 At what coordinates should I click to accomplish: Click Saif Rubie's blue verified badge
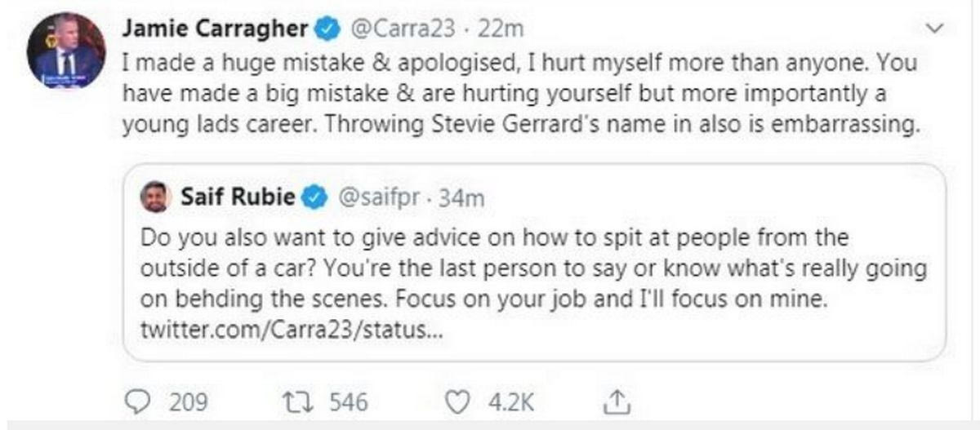coord(315,197)
